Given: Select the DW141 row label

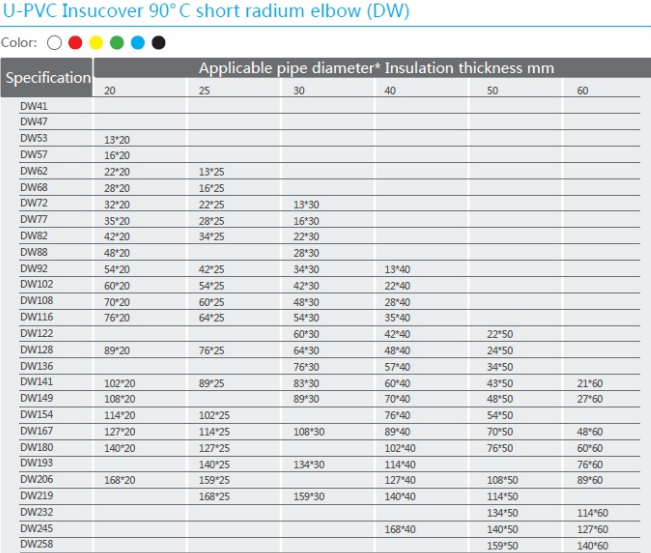Looking at the screenshot, I should (36, 382).
